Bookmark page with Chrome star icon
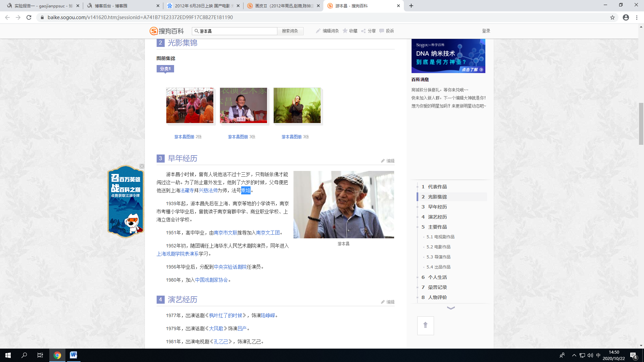Screen dimensions: 644x362 click(612, 17)
